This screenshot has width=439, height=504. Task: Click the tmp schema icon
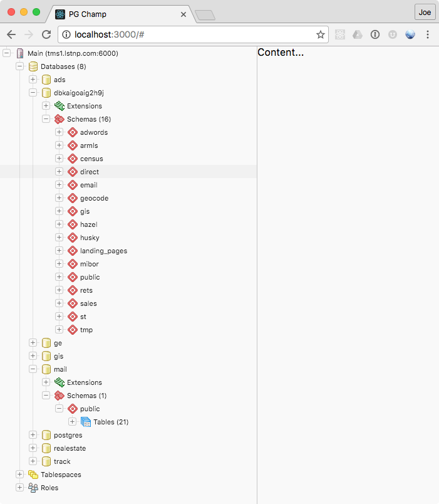pyautogui.click(x=73, y=330)
